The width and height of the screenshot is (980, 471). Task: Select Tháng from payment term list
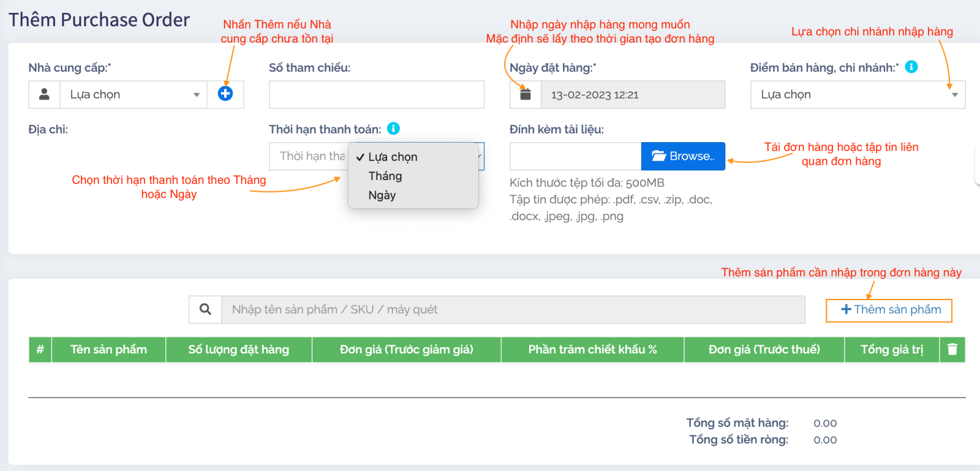[385, 176]
